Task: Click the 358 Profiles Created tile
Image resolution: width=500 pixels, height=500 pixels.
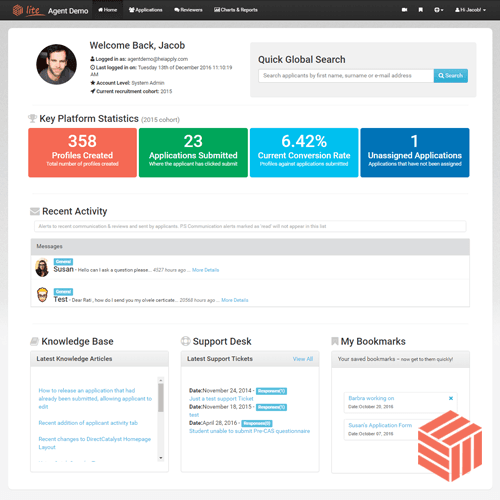Action: (82, 152)
